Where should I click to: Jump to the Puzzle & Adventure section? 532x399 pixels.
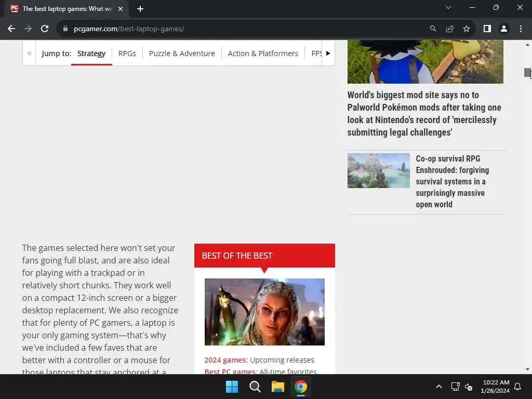pos(182,54)
